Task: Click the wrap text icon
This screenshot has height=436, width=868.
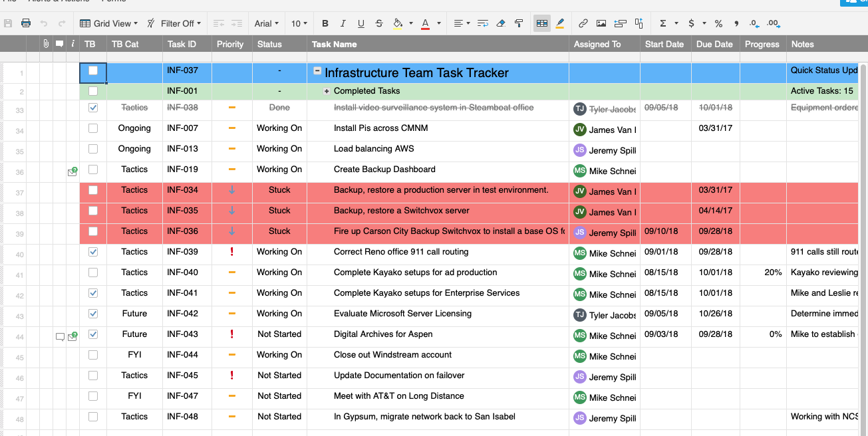Action: [483, 23]
